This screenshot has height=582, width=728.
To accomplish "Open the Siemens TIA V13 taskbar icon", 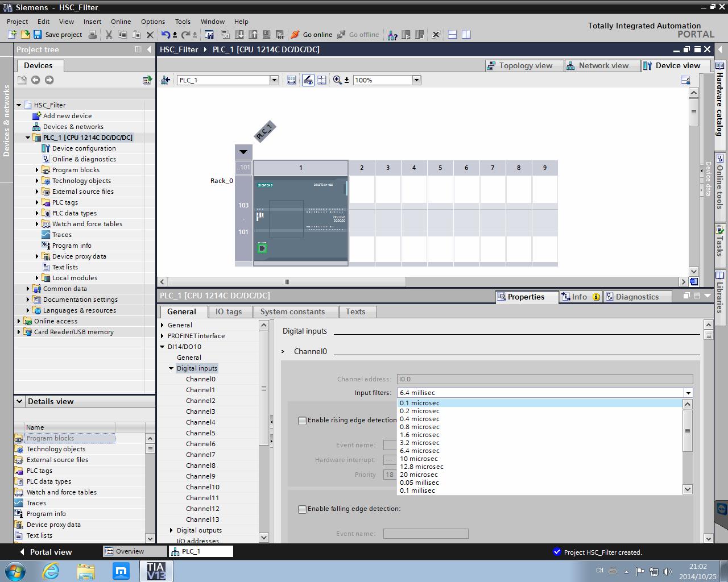I will coord(155,571).
